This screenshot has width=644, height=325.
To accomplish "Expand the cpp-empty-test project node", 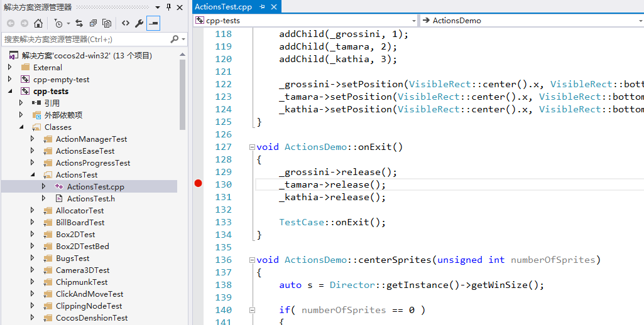I will click(10, 80).
